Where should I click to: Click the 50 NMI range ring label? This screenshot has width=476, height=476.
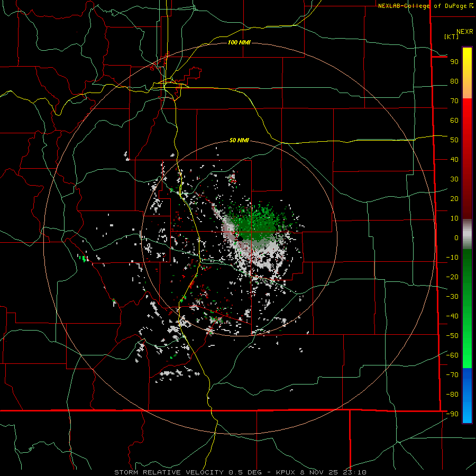coord(239,140)
